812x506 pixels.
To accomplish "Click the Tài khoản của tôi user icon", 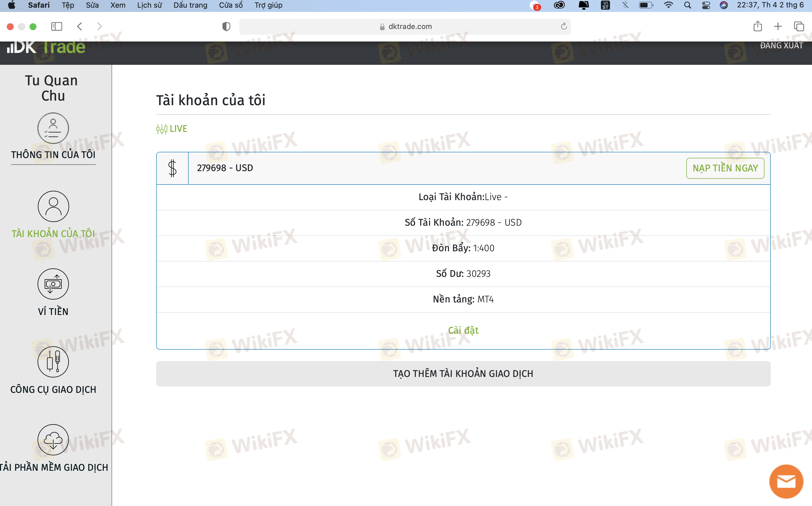I will coord(53,206).
